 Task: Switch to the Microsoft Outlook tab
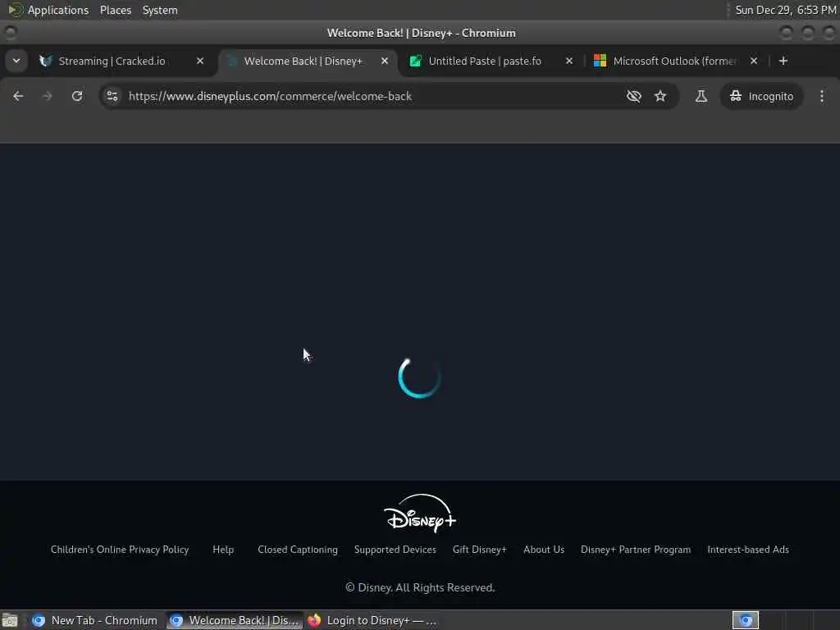[674, 61]
